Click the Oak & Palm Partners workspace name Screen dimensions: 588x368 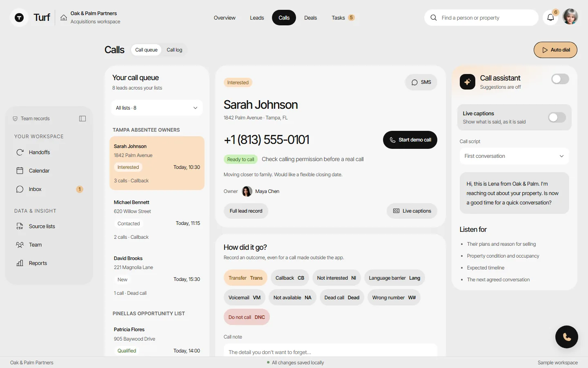pyautogui.click(x=94, y=13)
